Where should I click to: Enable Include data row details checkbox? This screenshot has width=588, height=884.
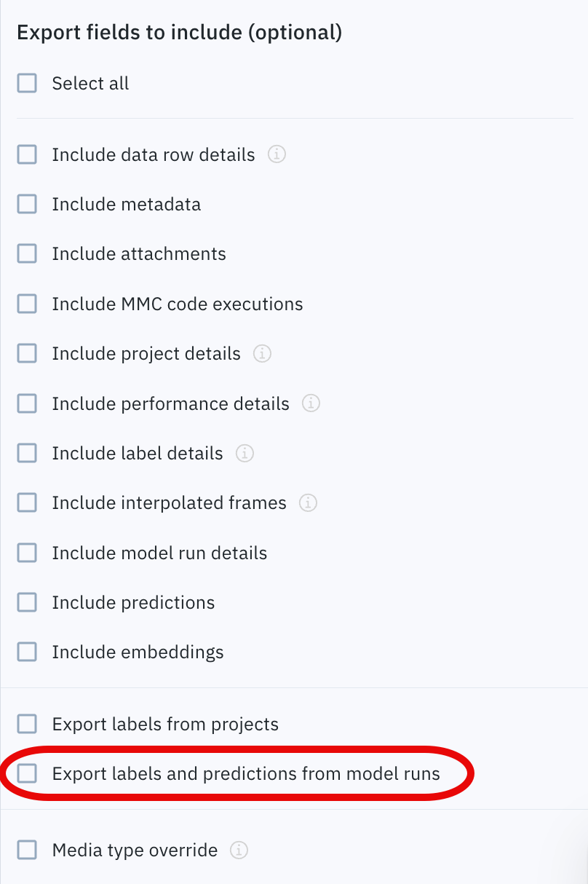pos(27,155)
